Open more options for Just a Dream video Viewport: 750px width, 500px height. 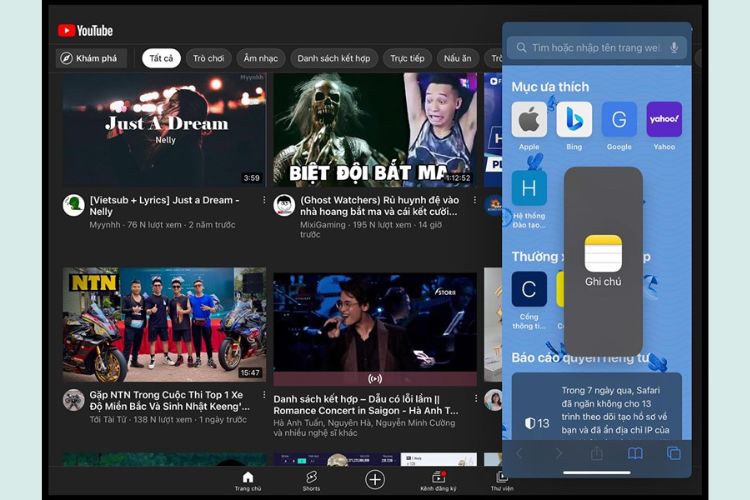[264, 200]
